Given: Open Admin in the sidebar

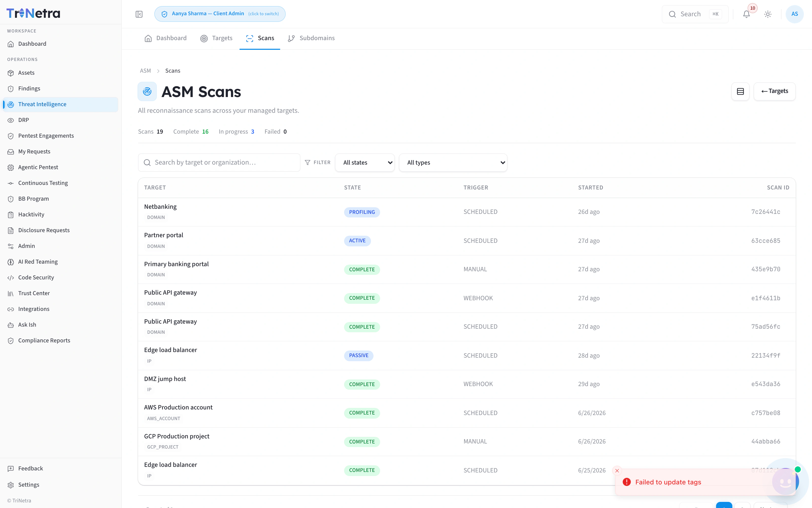Looking at the screenshot, I should click(x=60, y=246).
